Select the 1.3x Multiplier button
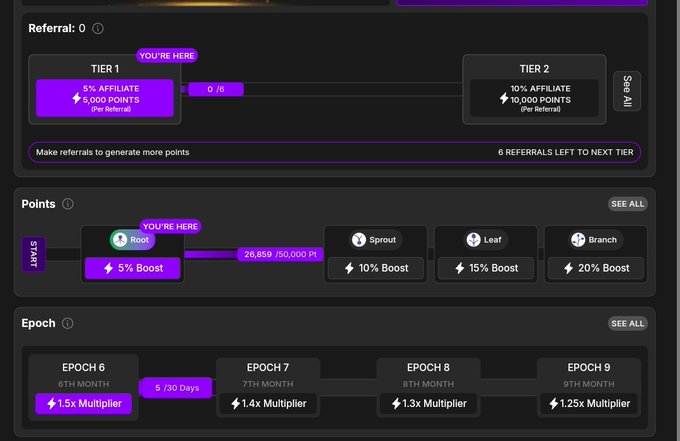 pyautogui.click(x=428, y=404)
